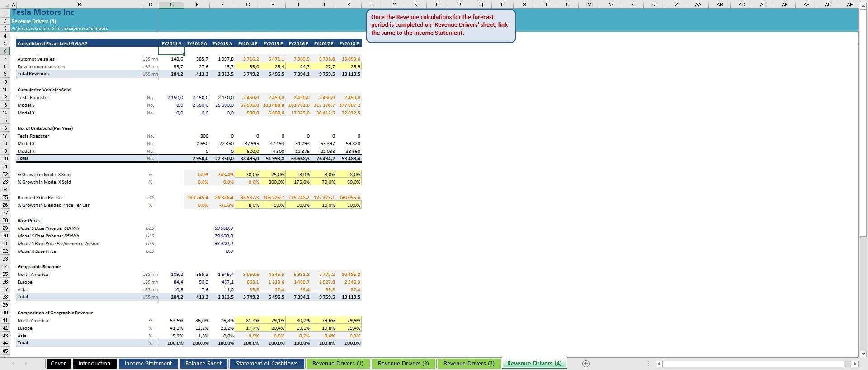The height and width of the screenshot is (370, 868).
Task: Click the Select All corner of the grid
Action: click(x=5, y=5)
